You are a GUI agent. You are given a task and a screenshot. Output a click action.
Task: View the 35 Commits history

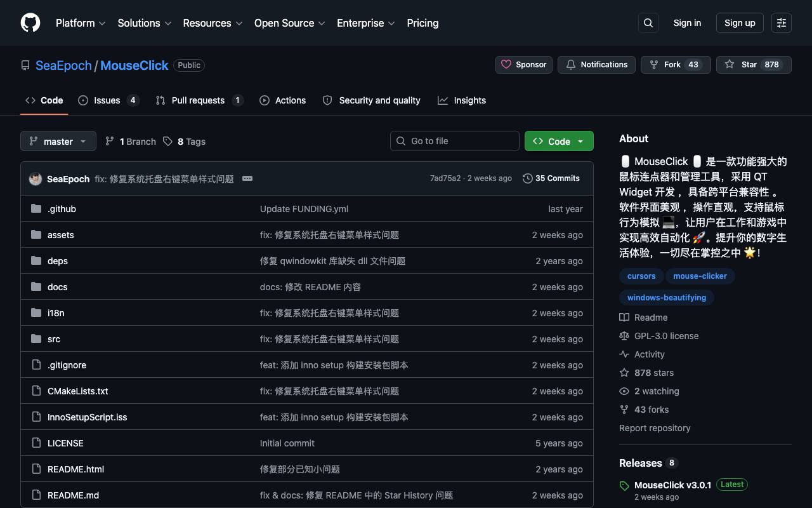click(x=551, y=178)
